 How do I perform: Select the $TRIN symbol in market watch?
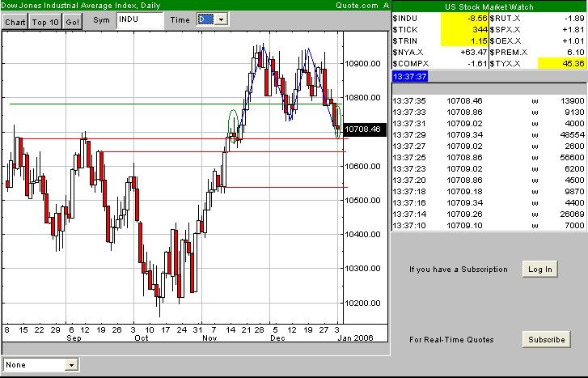coord(404,41)
